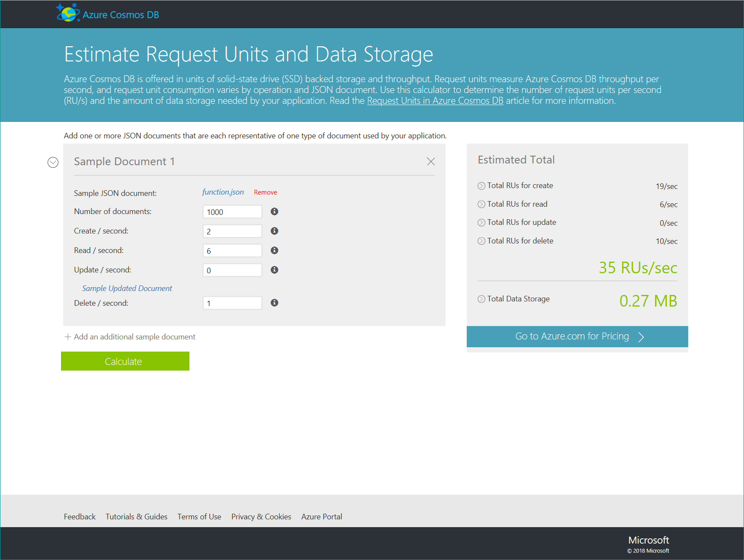Screen dimensions: 744x560
Task: Click the Microsoft logo text in footer
Action: pyautogui.click(x=648, y=540)
